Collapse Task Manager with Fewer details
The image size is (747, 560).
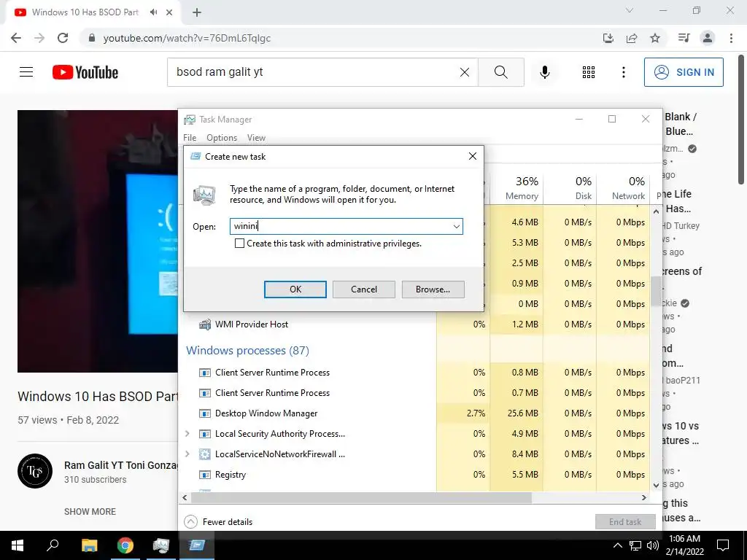coord(219,522)
